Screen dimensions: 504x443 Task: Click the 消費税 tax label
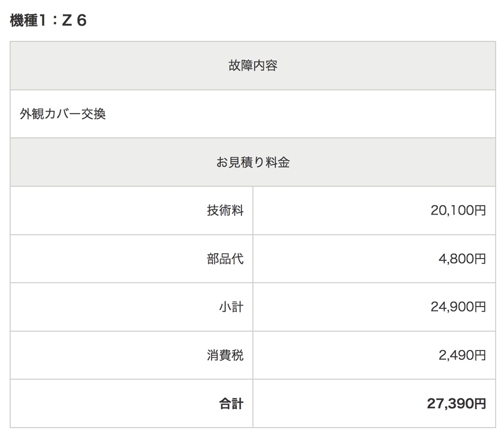(x=225, y=355)
